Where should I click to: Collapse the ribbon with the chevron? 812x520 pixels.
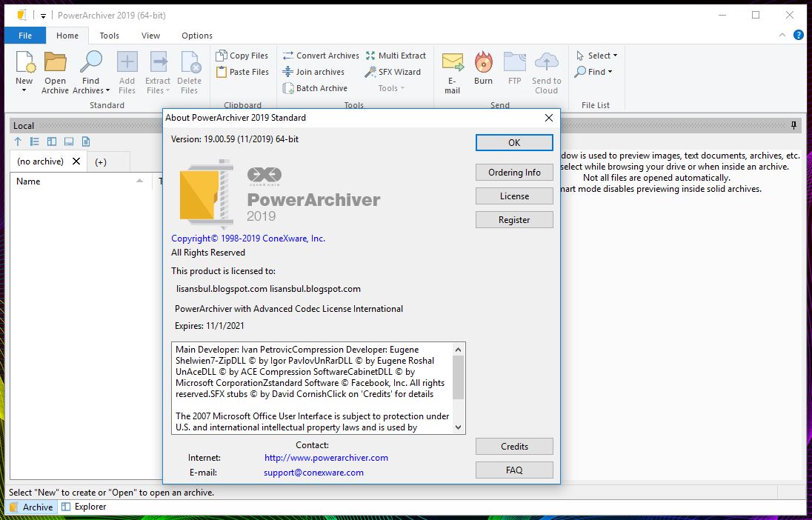pos(782,36)
